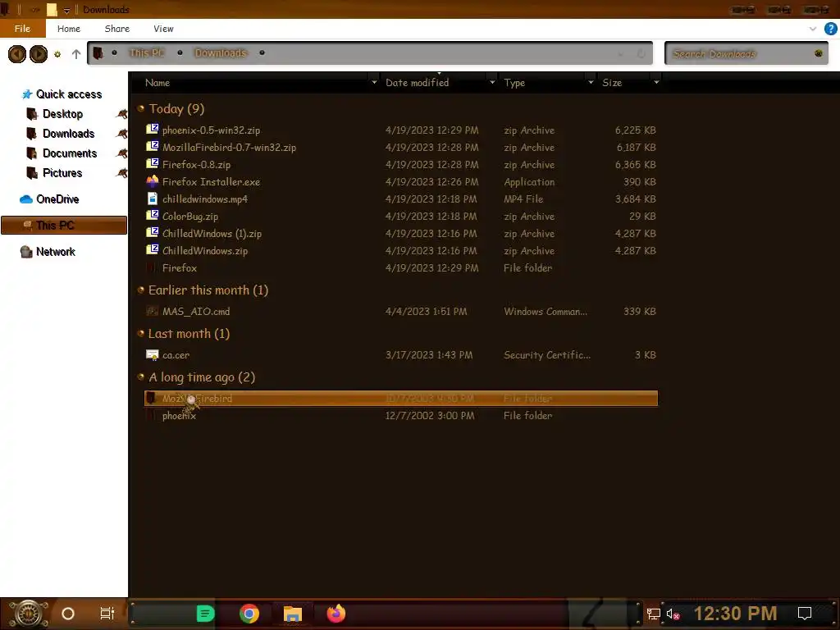Open OneDrive in navigation pane
Viewport: 840px width, 630px height.
pos(57,199)
